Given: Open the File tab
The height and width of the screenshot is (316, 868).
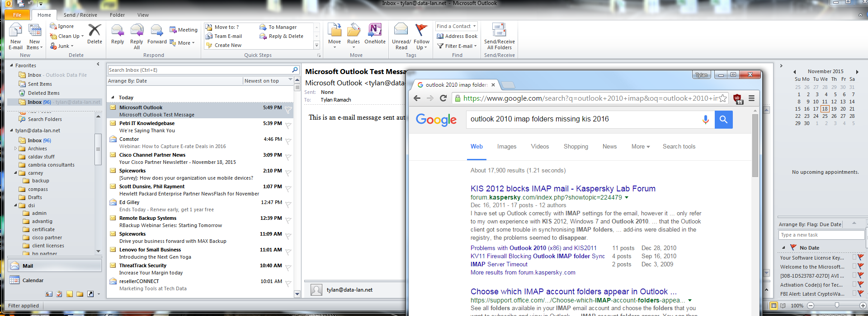Looking at the screenshot, I should 17,15.
